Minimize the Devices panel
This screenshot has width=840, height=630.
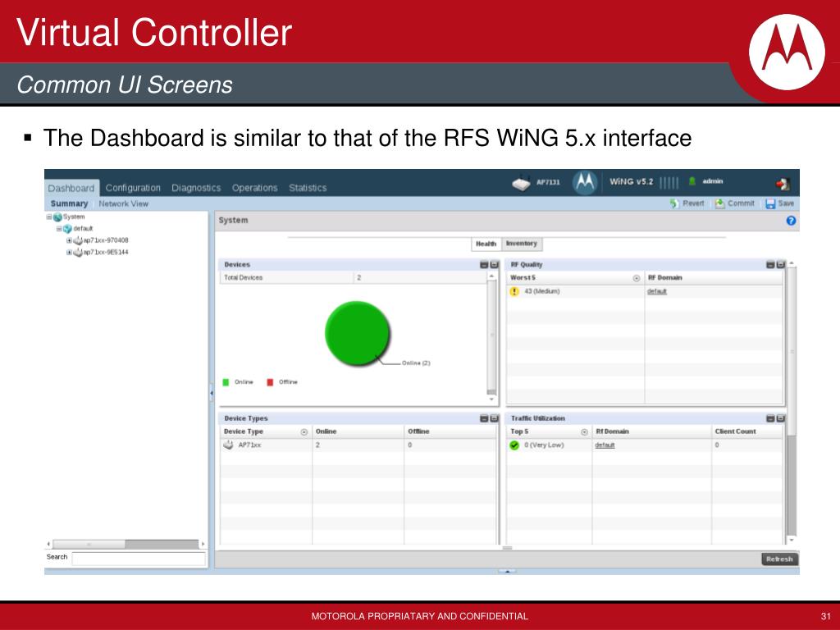(x=484, y=265)
